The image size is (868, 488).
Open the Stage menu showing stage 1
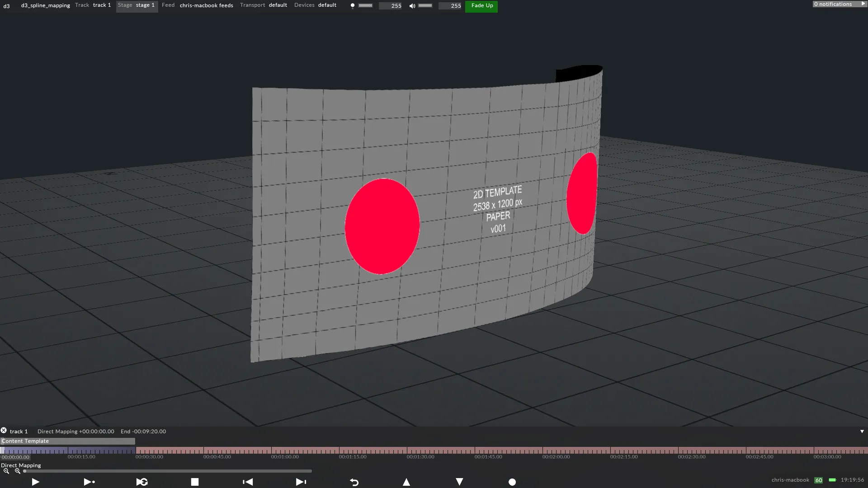pos(137,5)
